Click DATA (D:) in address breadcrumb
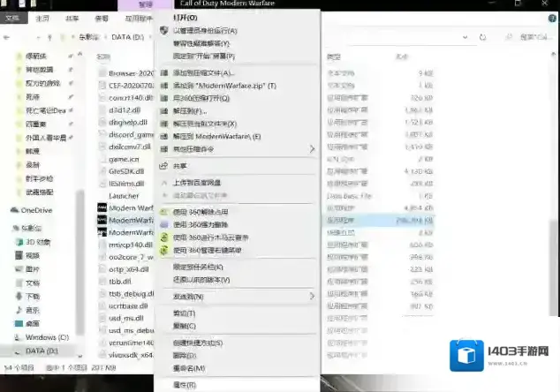 click(x=127, y=37)
